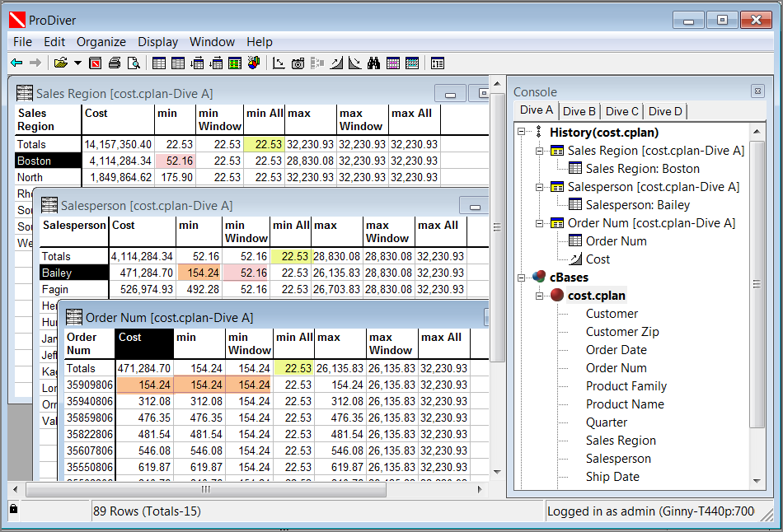The height and width of the screenshot is (532, 783).
Task: Expand the cBases tree node
Action: tap(519, 278)
